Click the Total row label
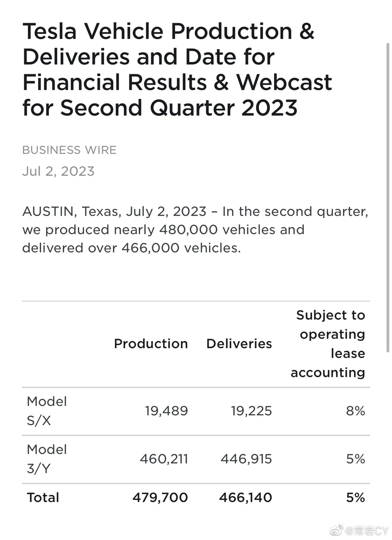 point(43,497)
